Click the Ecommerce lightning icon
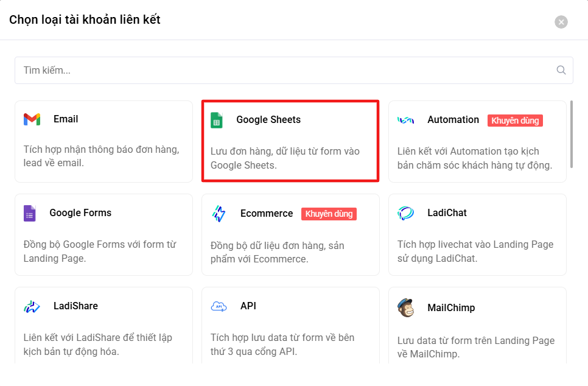 (x=219, y=214)
